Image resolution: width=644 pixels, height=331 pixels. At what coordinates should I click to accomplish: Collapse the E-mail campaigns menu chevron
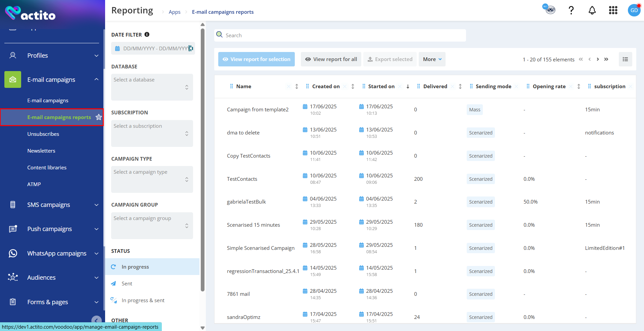(96, 79)
